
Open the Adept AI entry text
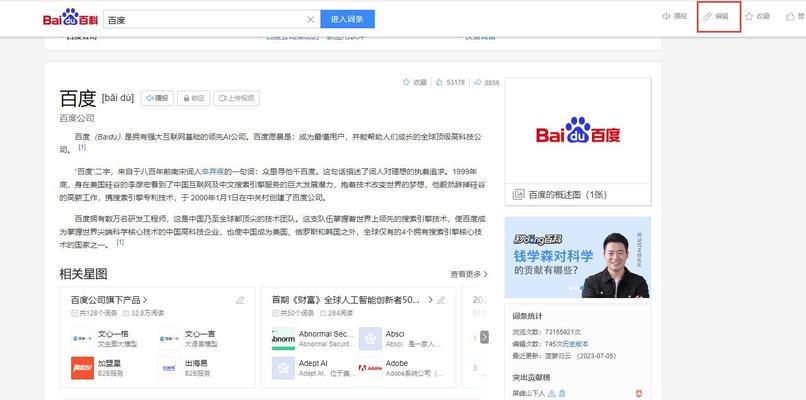click(x=313, y=363)
